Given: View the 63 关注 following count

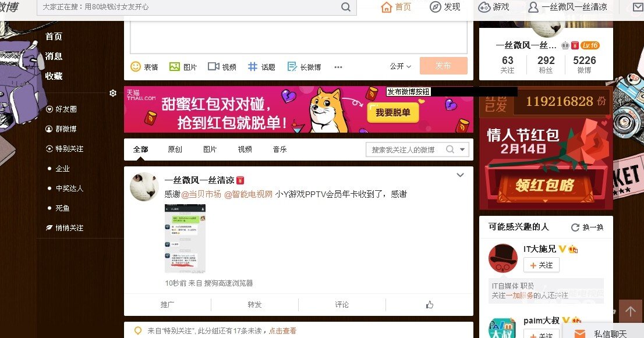Looking at the screenshot, I should click(x=508, y=65).
